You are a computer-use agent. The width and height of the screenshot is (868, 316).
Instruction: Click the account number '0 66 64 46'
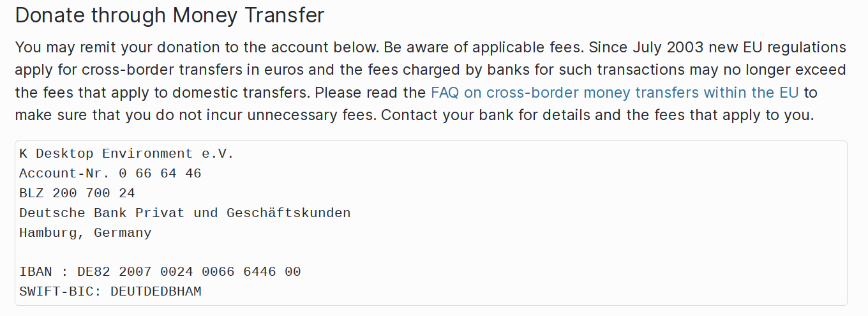[x=160, y=174]
